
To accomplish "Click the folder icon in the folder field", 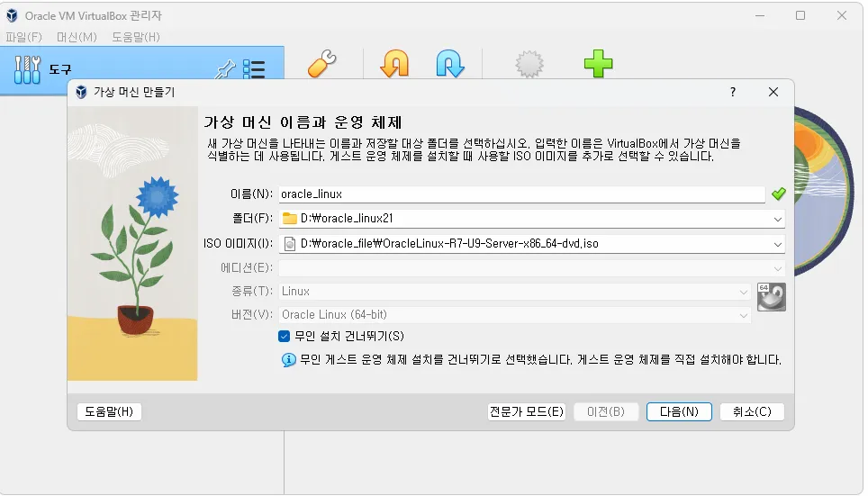I will (x=290, y=218).
